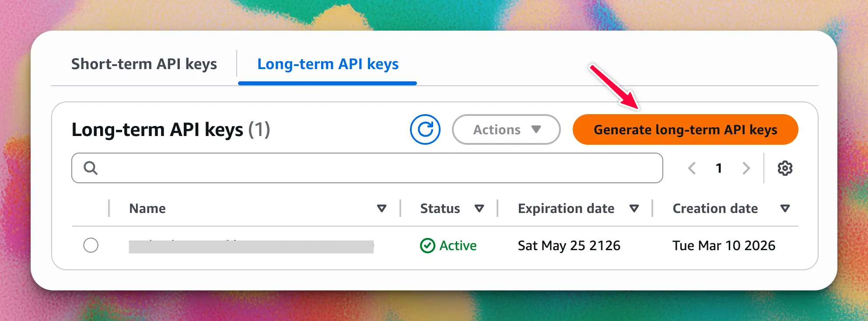Open the Actions dropdown
The height and width of the screenshot is (321, 868).
pyautogui.click(x=506, y=129)
